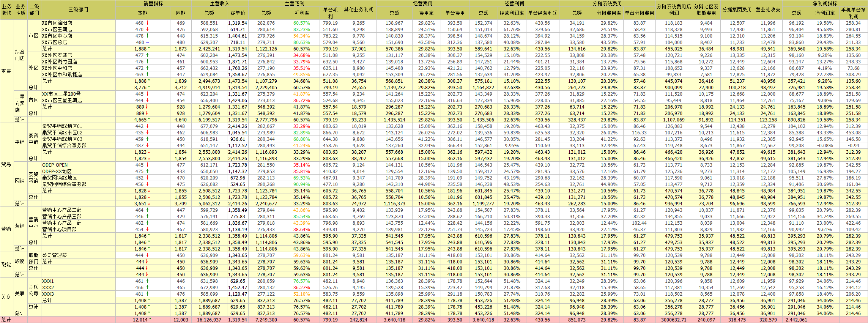Image resolution: width=868 pixels, height=323 pixels.
Task: Click the 分摊集团费用 column header
Action: click(737, 9)
